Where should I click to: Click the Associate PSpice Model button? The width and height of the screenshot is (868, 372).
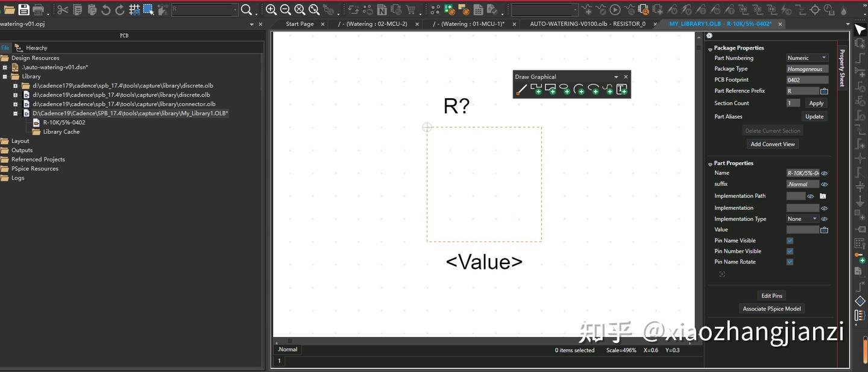tap(772, 308)
